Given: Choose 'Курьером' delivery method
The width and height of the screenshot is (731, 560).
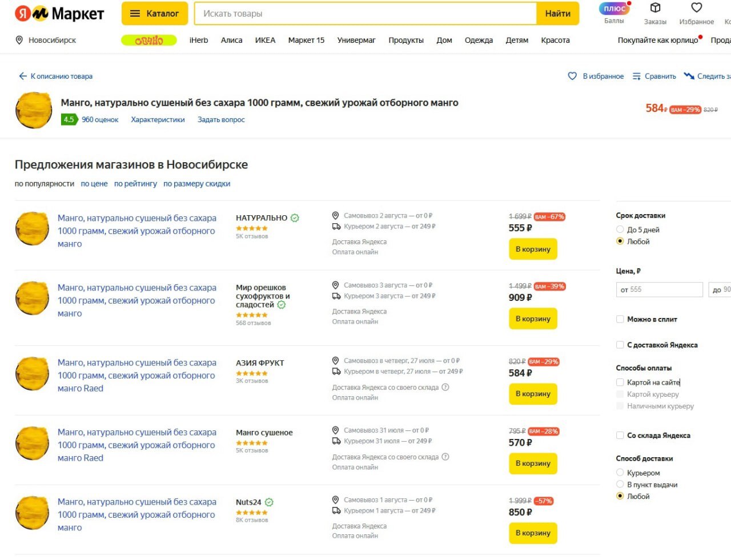Looking at the screenshot, I should 620,473.
